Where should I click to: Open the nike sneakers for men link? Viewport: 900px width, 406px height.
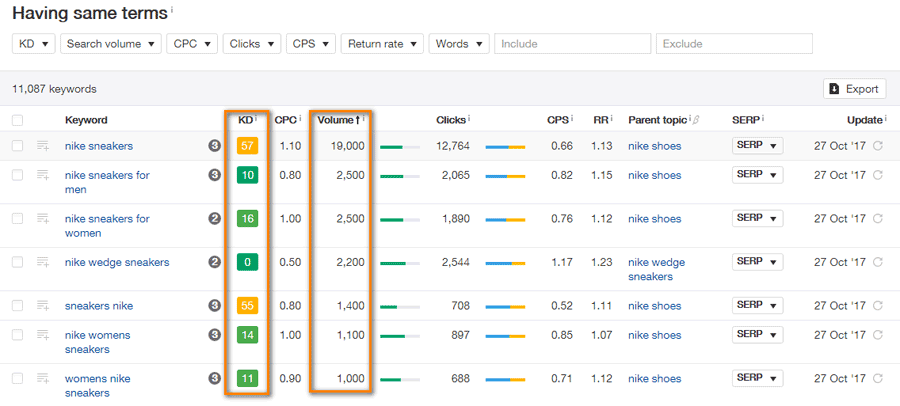click(107, 182)
